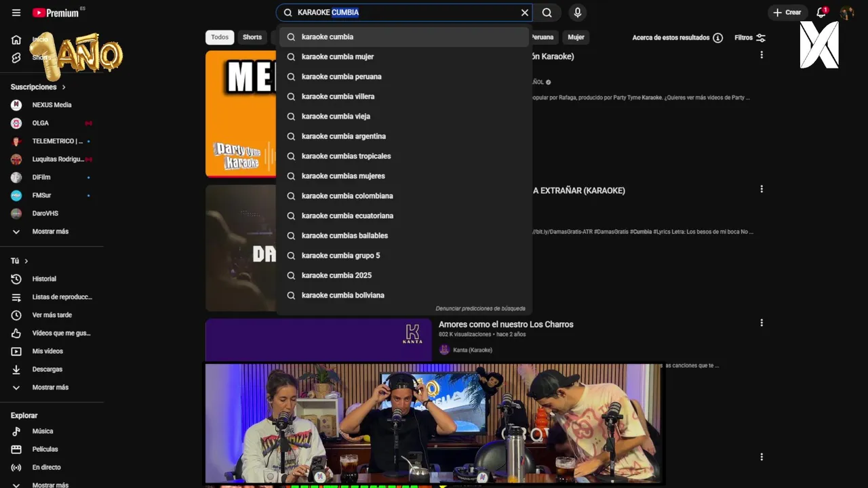Open the Party Tyme Karaoke thumbnail

241,114
